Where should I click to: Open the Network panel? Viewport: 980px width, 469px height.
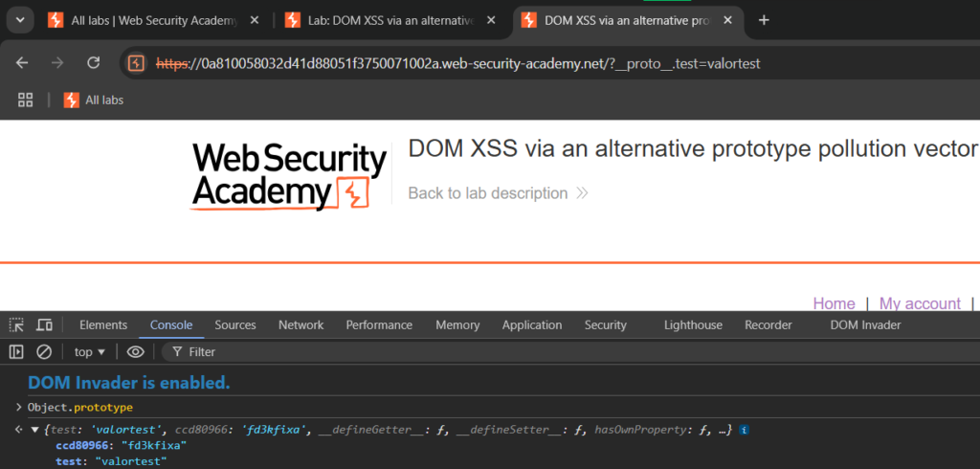point(301,325)
